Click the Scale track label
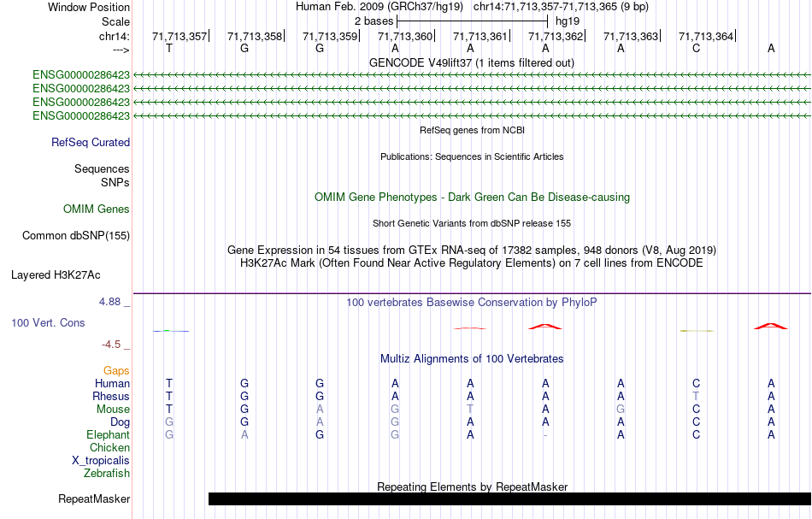 tap(115, 21)
